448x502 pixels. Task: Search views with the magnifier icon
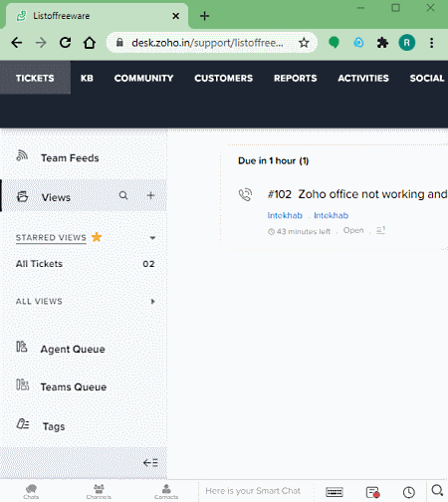(x=123, y=195)
